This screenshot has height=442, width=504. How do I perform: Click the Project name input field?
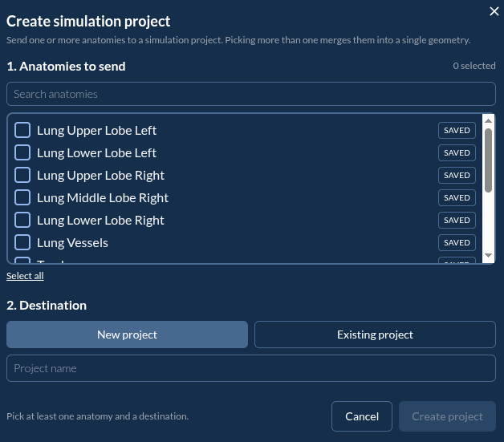[251, 368]
